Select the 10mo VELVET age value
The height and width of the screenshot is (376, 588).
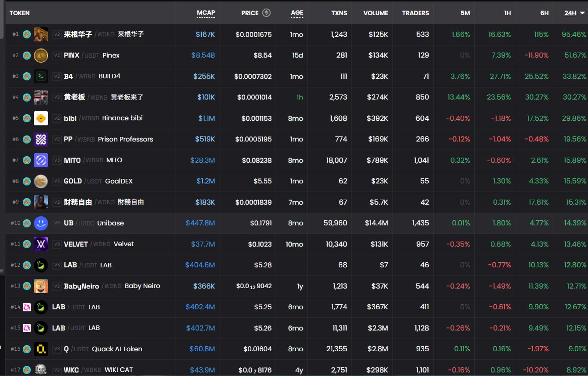click(294, 245)
